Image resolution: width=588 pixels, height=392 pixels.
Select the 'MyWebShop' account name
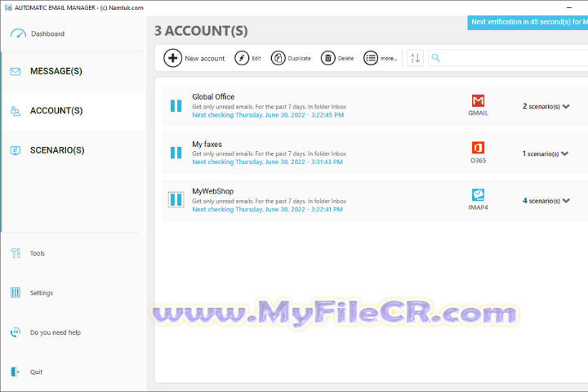pyautogui.click(x=212, y=191)
